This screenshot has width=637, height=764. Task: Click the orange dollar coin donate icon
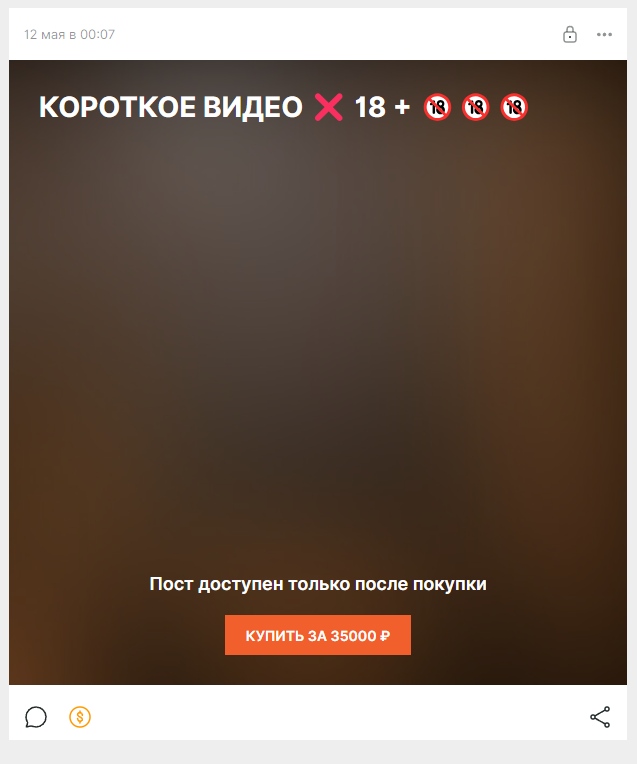(x=80, y=717)
